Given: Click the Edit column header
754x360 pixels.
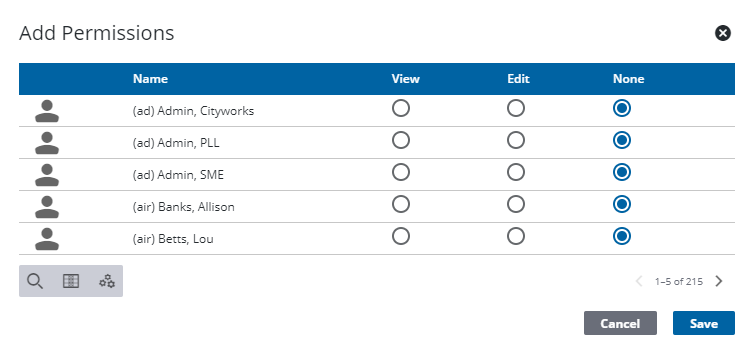Looking at the screenshot, I should 518,79.
